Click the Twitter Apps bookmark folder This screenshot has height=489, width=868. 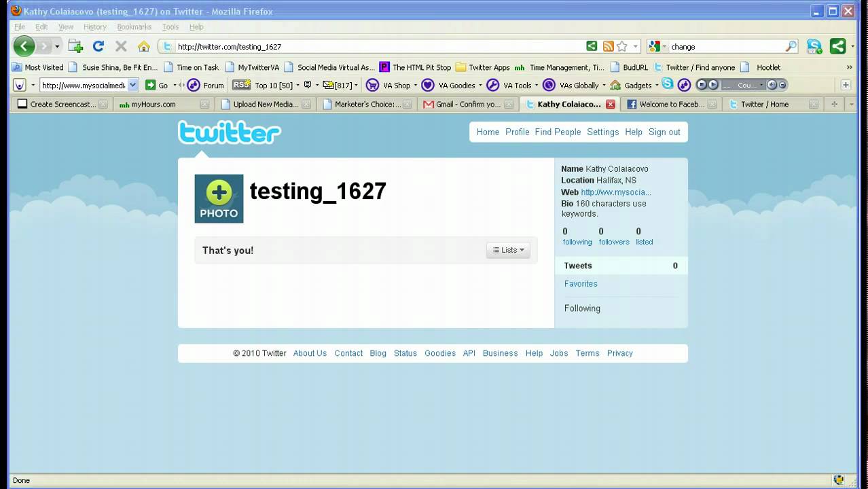click(482, 67)
